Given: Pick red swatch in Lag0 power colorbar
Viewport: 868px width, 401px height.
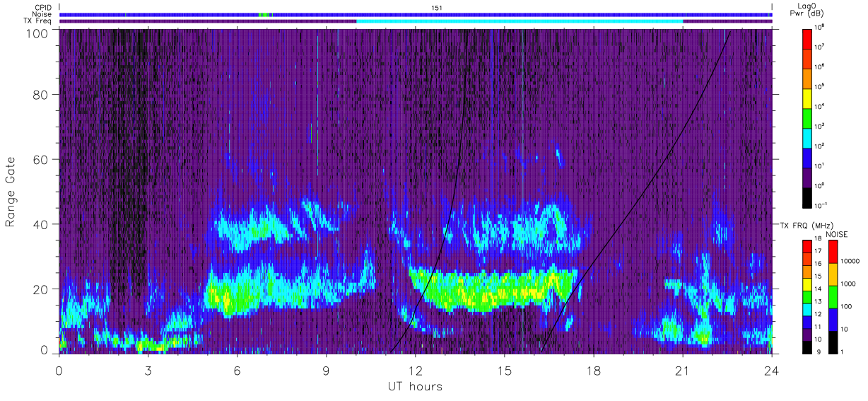Looking at the screenshot, I should [x=807, y=38].
